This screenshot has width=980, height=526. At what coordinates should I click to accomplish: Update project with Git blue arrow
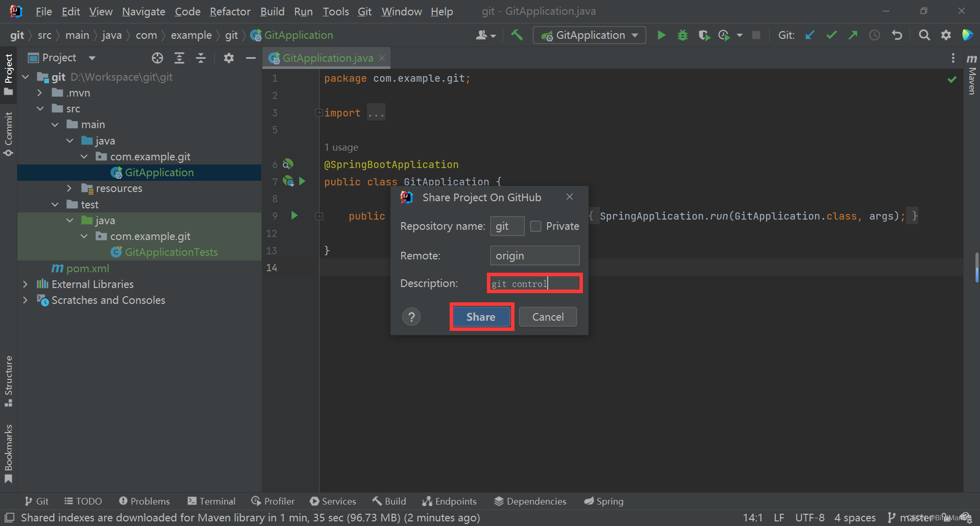coord(810,35)
